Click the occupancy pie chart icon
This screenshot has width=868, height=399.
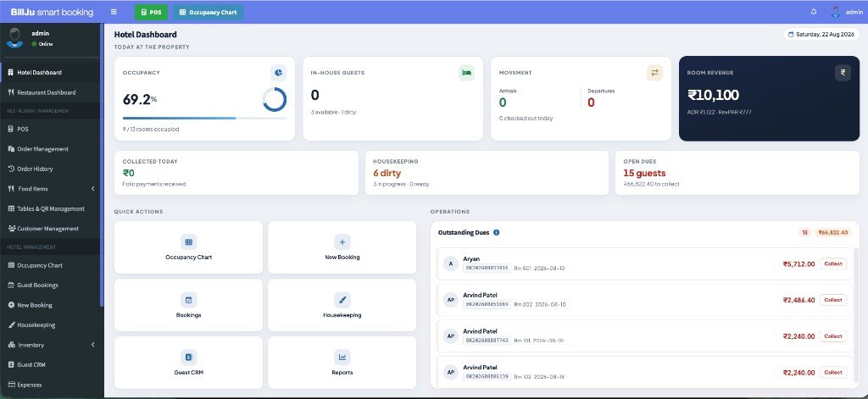(278, 73)
